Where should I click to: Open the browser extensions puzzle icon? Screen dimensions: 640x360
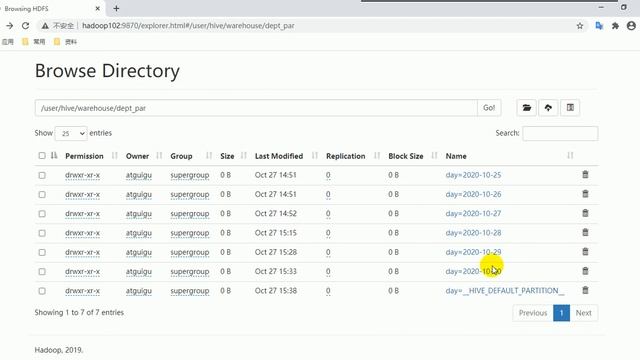(615, 26)
